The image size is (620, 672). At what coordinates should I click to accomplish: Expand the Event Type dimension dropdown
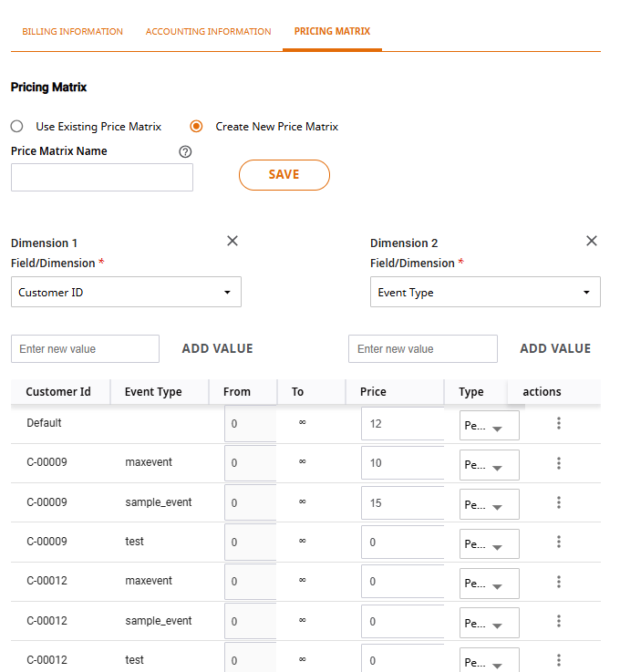click(485, 292)
